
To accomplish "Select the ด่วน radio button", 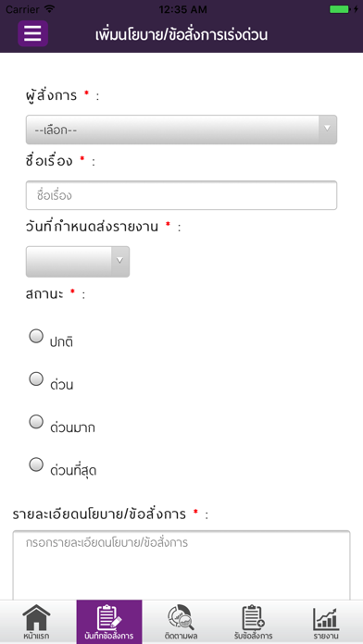I will pyautogui.click(x=36, y=379).
